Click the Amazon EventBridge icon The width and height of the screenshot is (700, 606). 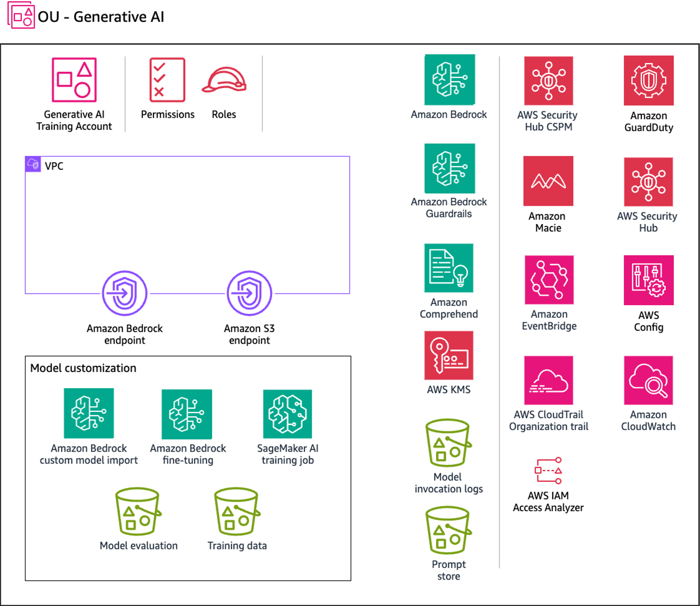pyautogui.click(x=549, y=280)
